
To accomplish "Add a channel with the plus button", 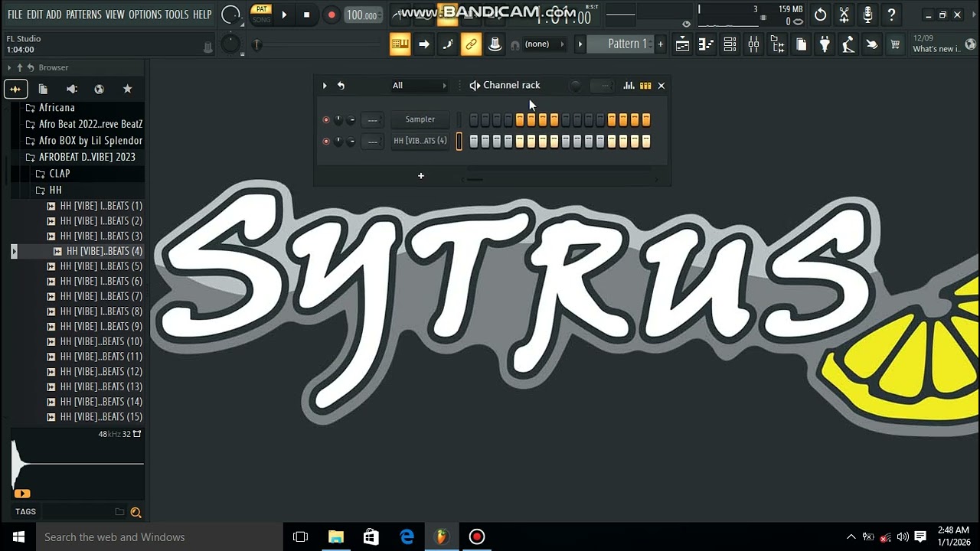I will [x=420, y=176].
